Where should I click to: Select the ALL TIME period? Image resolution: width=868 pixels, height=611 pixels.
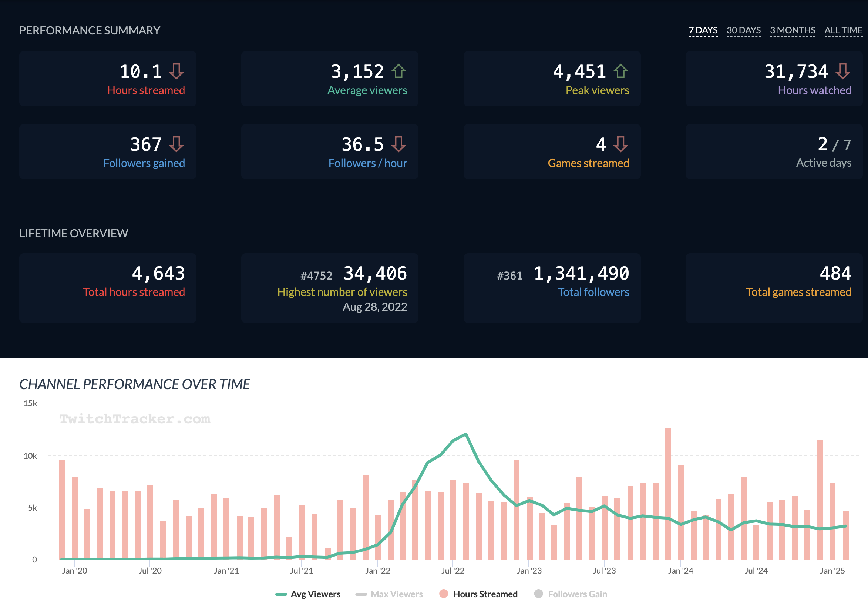pos(843,30)
